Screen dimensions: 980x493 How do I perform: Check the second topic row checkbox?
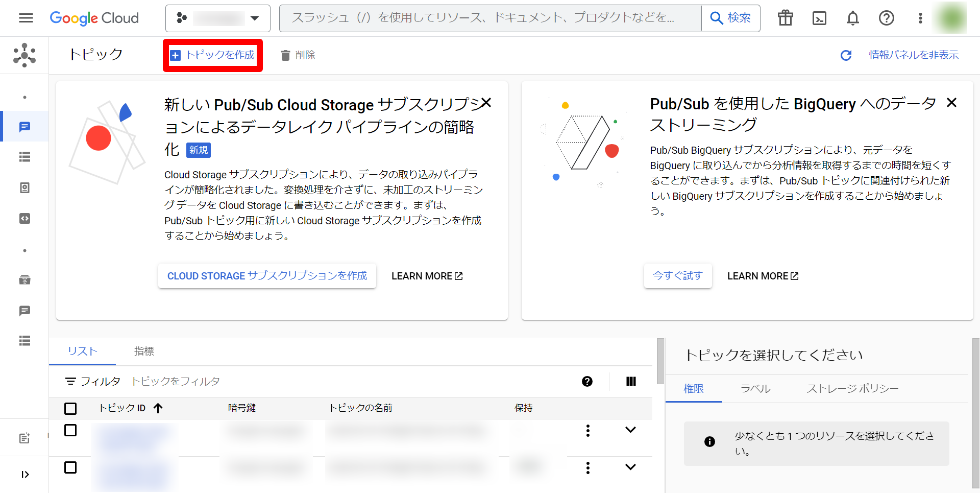coord(70,467)
